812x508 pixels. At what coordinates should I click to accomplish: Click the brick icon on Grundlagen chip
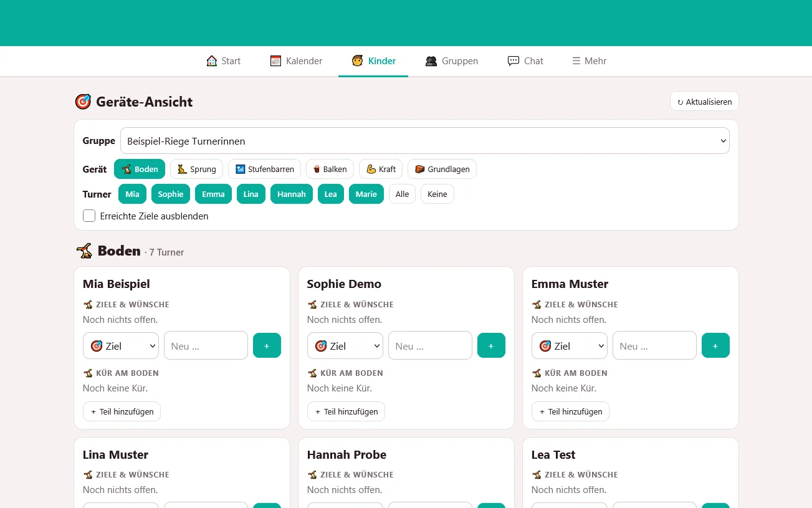point(420,170)
